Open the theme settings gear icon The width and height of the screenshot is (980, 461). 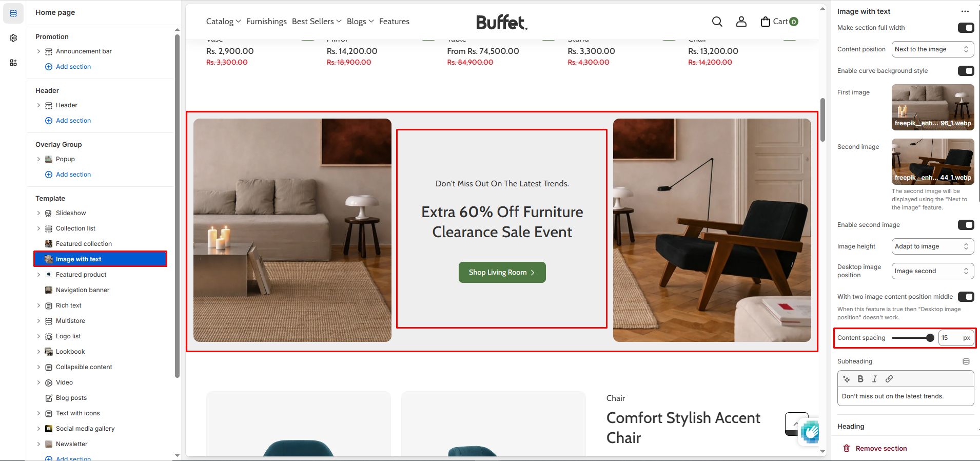tap(13, 38)
